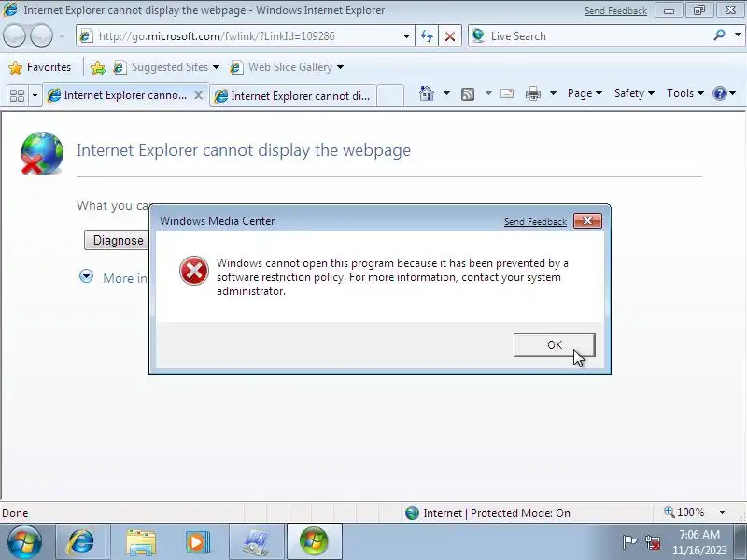Click the Search magnifier icon
747x560 pixels.
(719, 35)
